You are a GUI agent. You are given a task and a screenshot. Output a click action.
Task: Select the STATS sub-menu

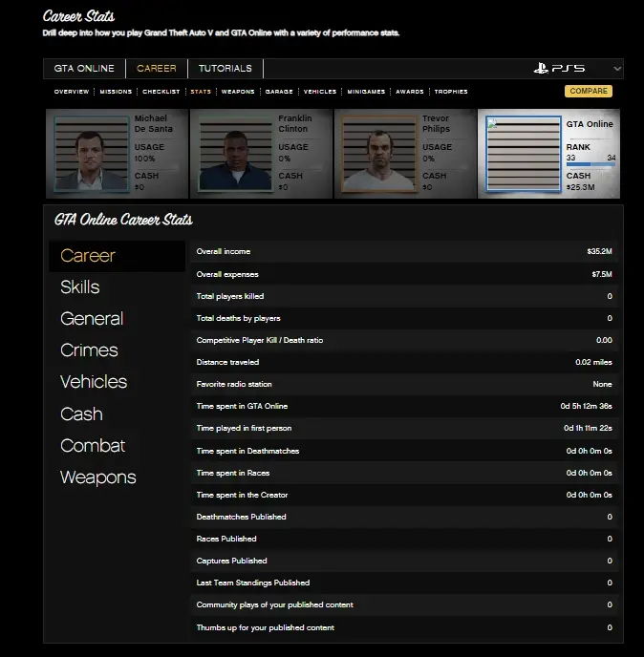click(201, 92)
